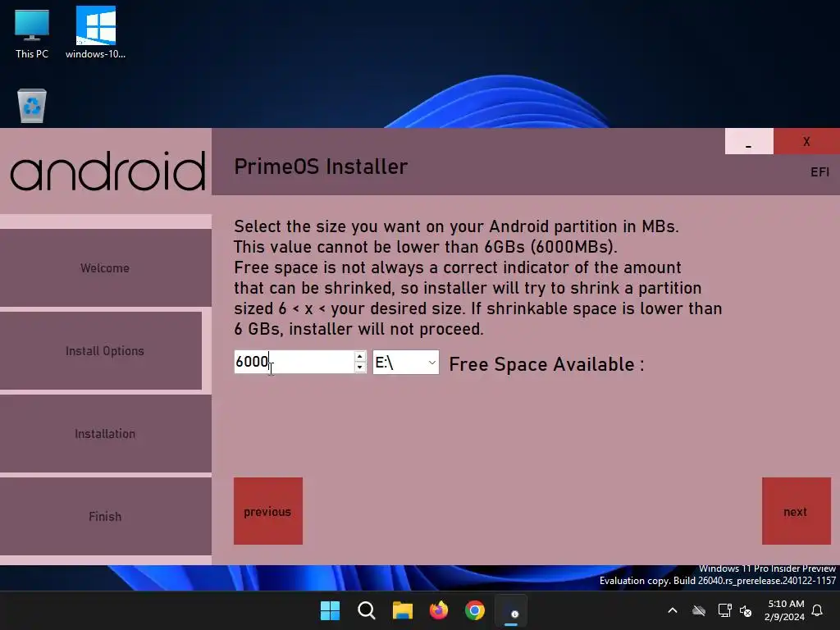Open the E:\ drive dropdown
840x630 pixels.
(x=406, y=363)
